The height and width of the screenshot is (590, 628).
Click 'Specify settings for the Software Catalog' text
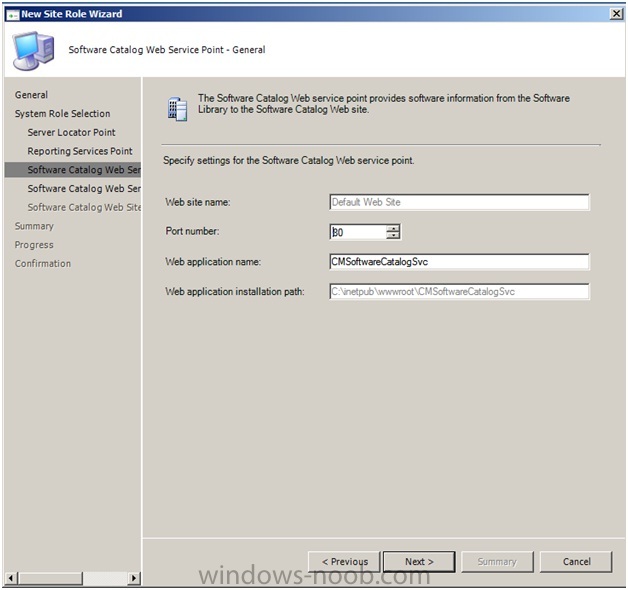(288, 161)
